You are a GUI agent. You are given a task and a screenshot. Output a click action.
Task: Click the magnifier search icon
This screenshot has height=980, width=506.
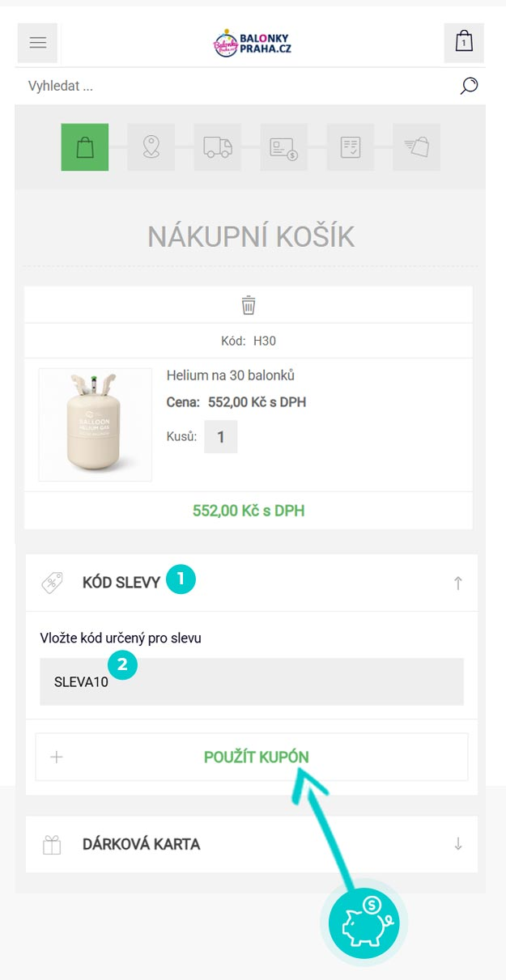(469, 86)
